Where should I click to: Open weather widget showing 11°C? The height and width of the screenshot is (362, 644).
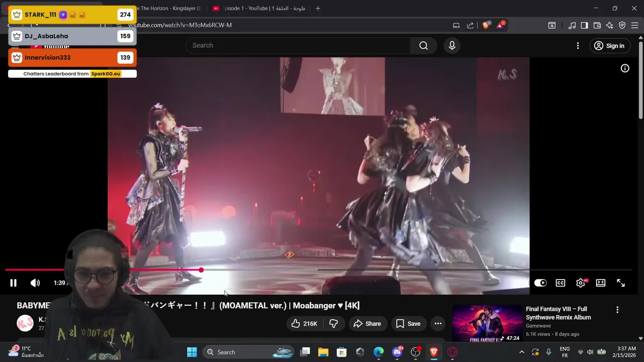click(25, 351)
